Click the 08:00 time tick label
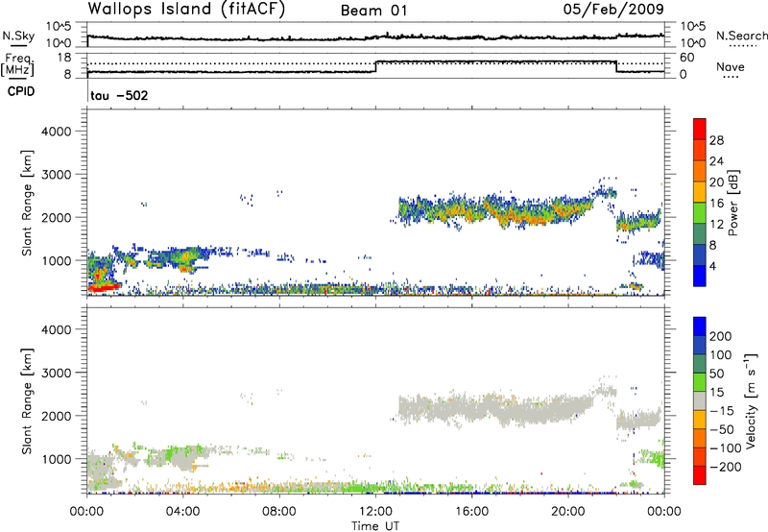 click(279, 512)
